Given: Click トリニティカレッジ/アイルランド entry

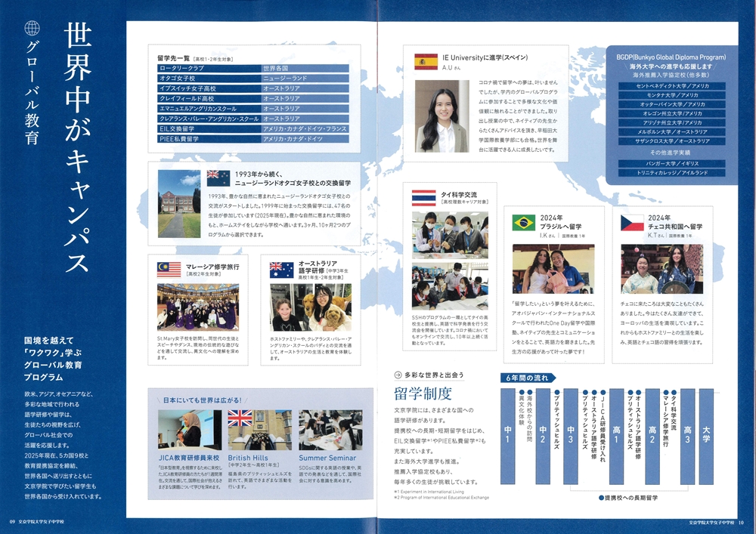Looking at the screenshot, I should tap(672, 173).
